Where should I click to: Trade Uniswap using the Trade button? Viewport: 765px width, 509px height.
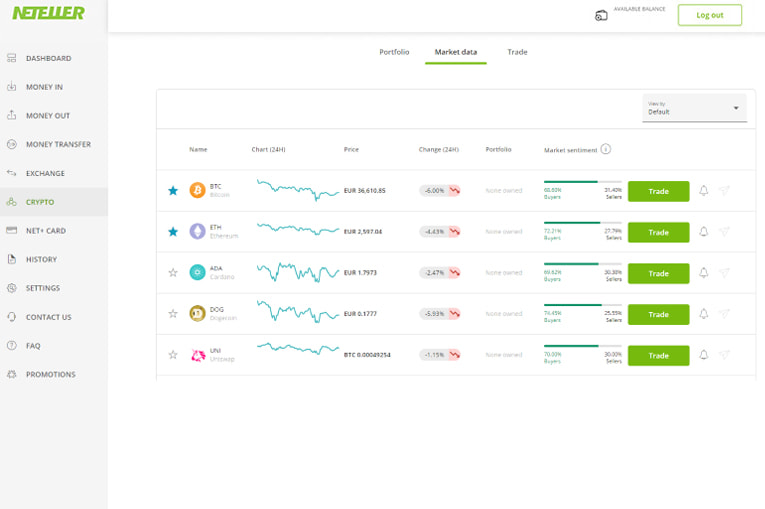pos(658,356)
